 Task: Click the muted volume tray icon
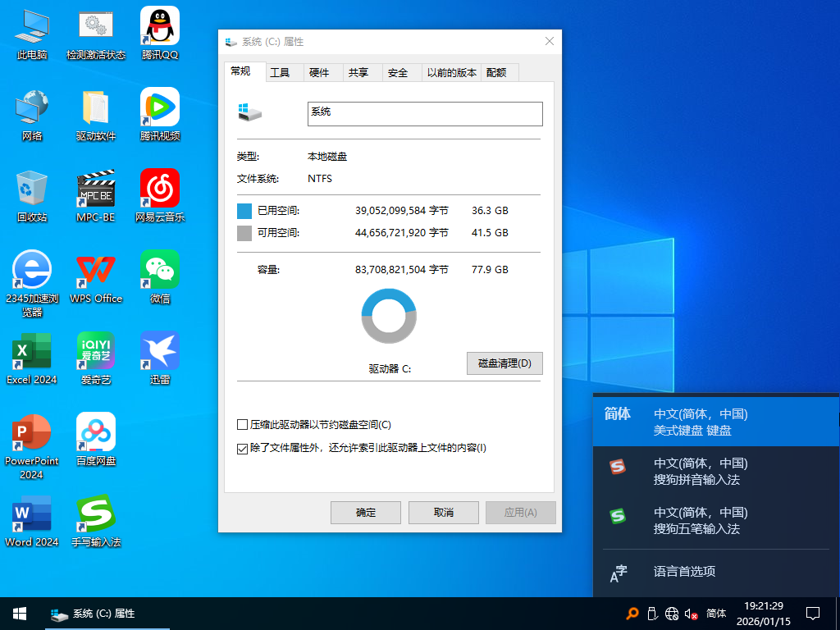pos(691,614)
